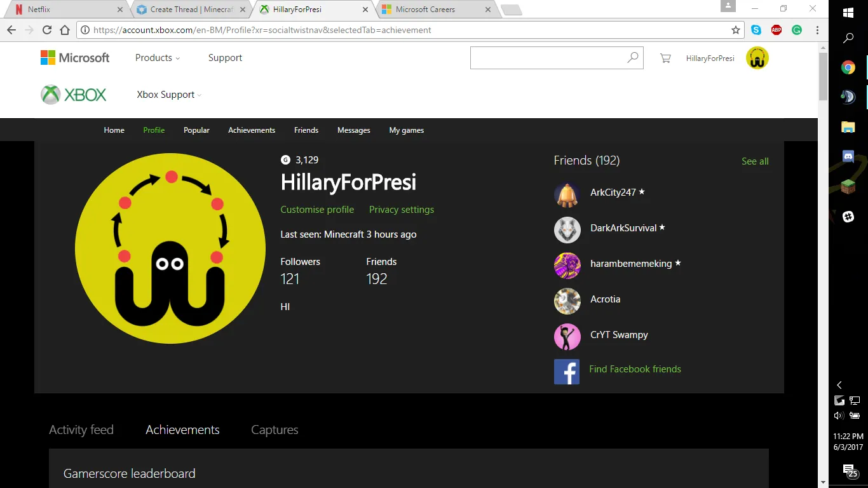
Task: Click the page vertical scrollbar thumb
Action: 823,76
